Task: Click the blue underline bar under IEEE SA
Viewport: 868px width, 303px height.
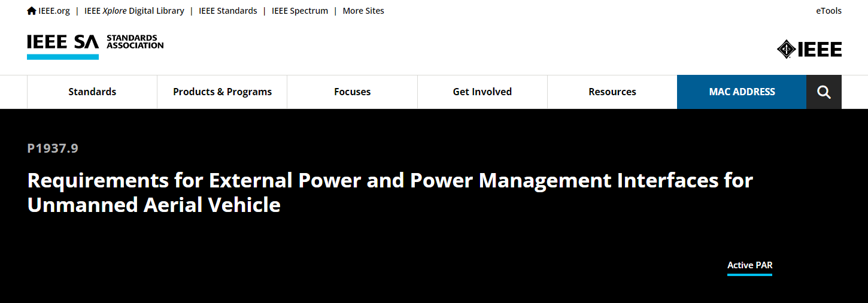Action: [63, 57]
